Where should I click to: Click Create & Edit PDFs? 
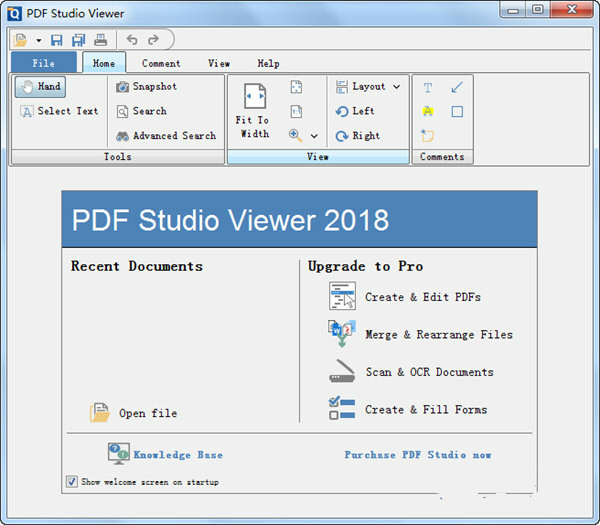click(423, 297)
